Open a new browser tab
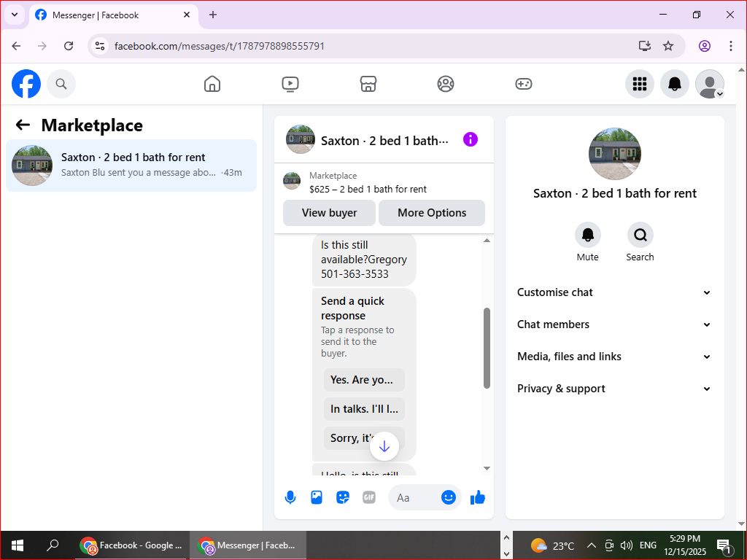The image size is (747, 560). click(213, 15)
